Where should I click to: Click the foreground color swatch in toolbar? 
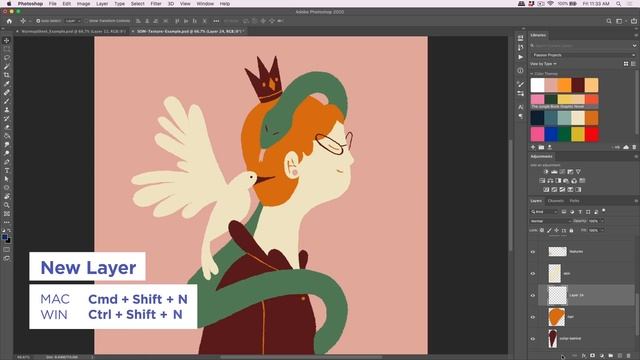5,237
